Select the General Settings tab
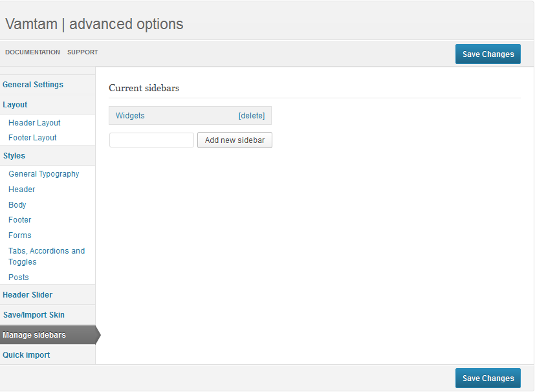 33,85
